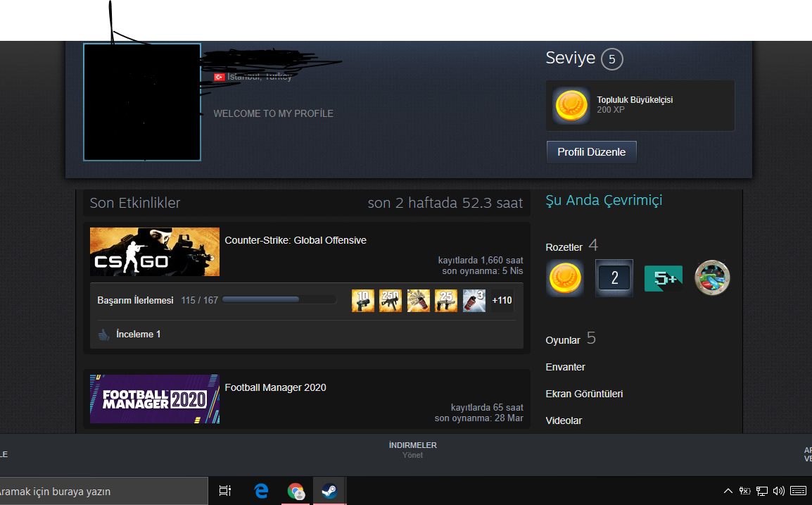Image resolution: width=812 pixels, height=505 pixels.
Task: Open the Rozetler badges link
Action: click(x=564, y=247)
